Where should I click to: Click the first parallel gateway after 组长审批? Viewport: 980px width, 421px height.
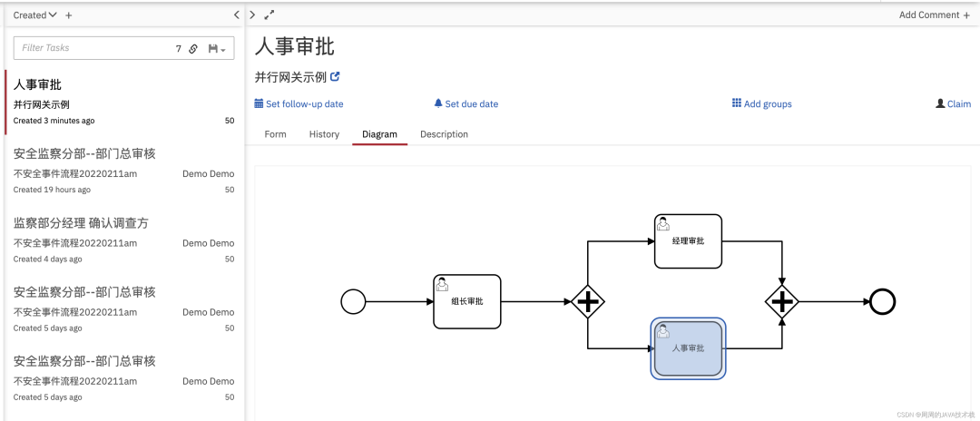pyautogui.click(x=587, y=302)
